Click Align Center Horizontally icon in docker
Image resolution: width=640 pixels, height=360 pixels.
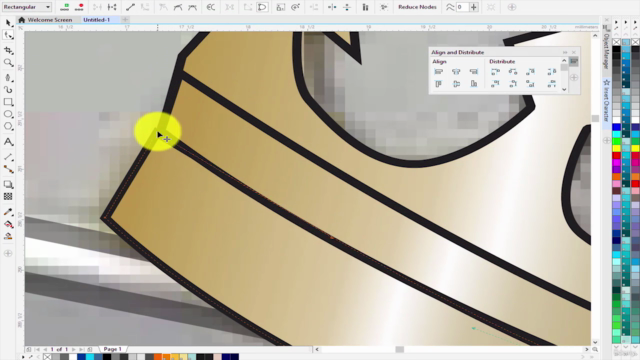point(456,72)
